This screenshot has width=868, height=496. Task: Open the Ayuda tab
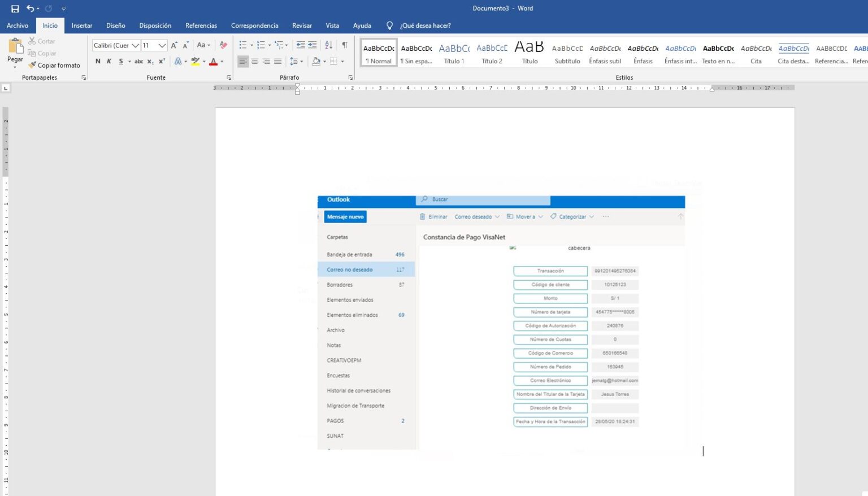(x=362, y=25)
